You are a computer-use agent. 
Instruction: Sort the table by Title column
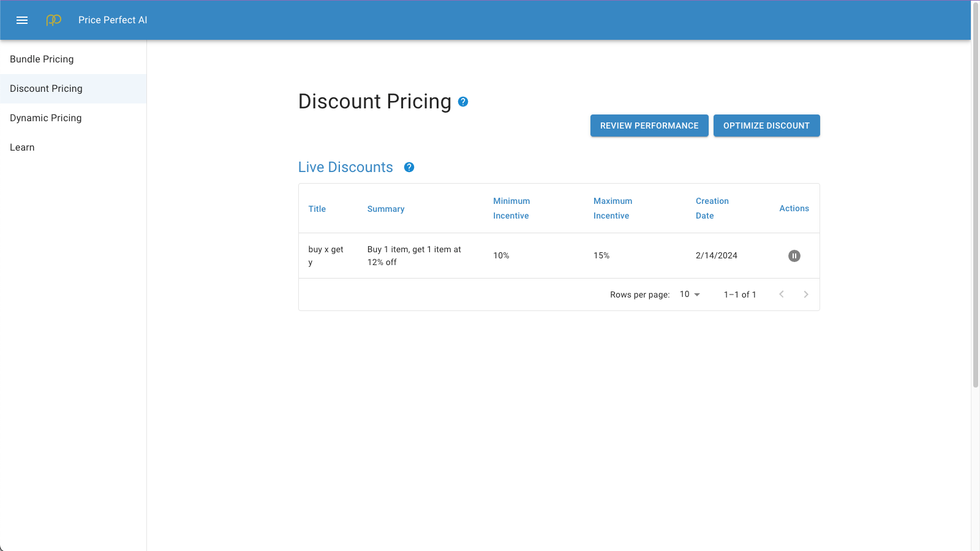pyautogui.click(x=317, y=208)
